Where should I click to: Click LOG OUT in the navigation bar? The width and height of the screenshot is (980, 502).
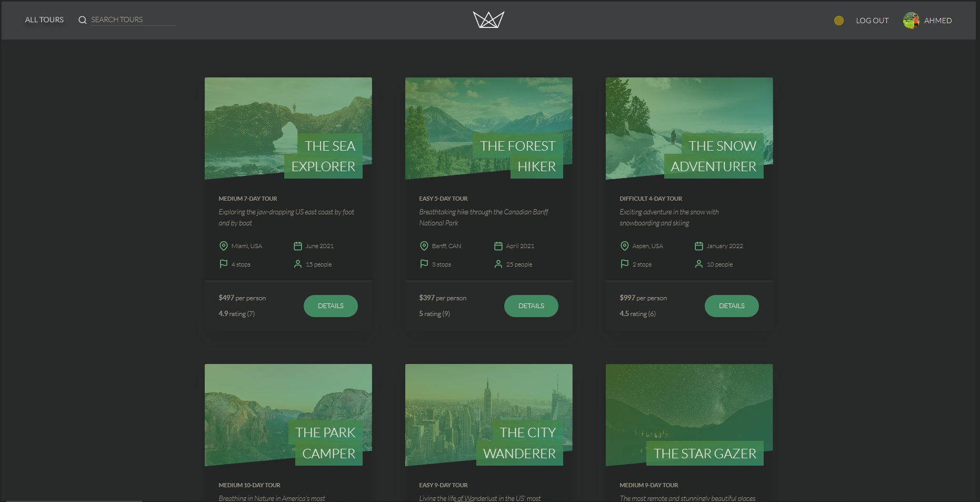pyautogui.click(x=872, y=21)
